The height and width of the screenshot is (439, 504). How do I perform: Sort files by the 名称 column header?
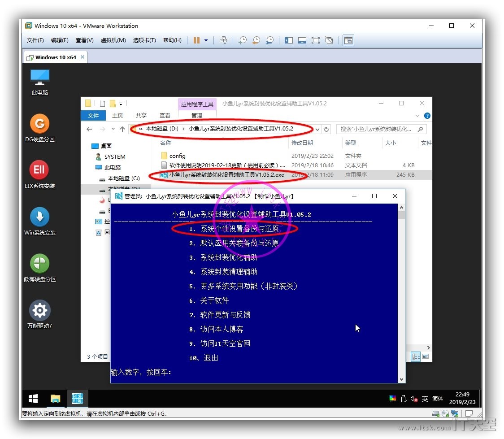click(165, 143)
